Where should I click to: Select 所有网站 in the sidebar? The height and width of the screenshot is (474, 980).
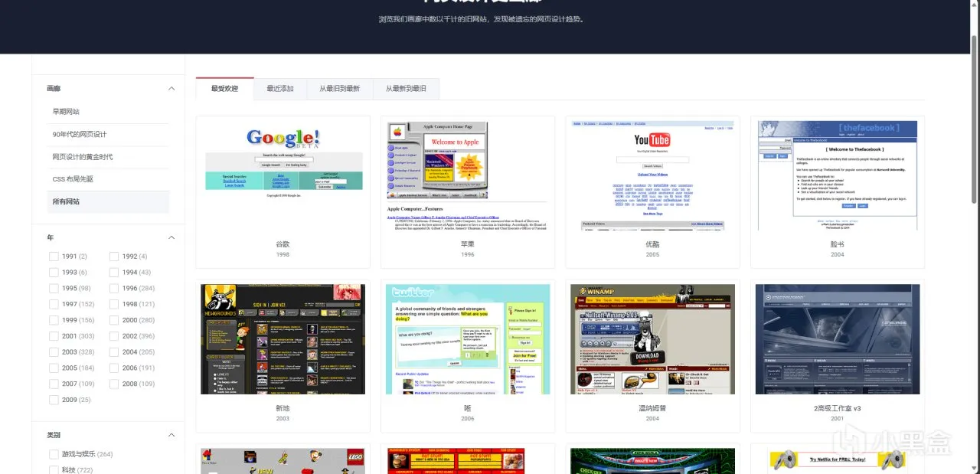pyautogui.click(x=108, y=201)
